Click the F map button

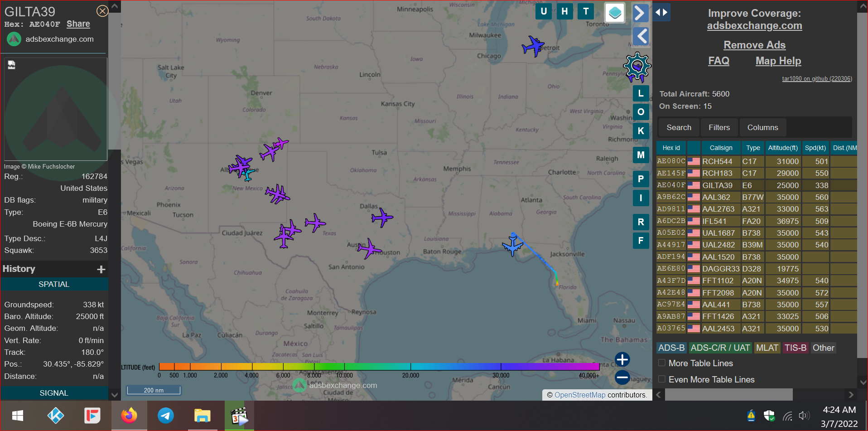point(641,241)
